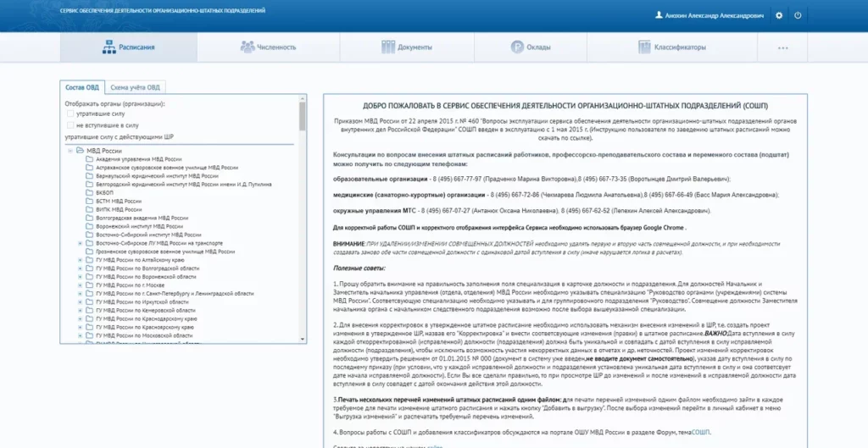The image size is (868, 448).
Task: Click folder icon of Грозненское суворовское военное училище
Action: tap(89, 252)
